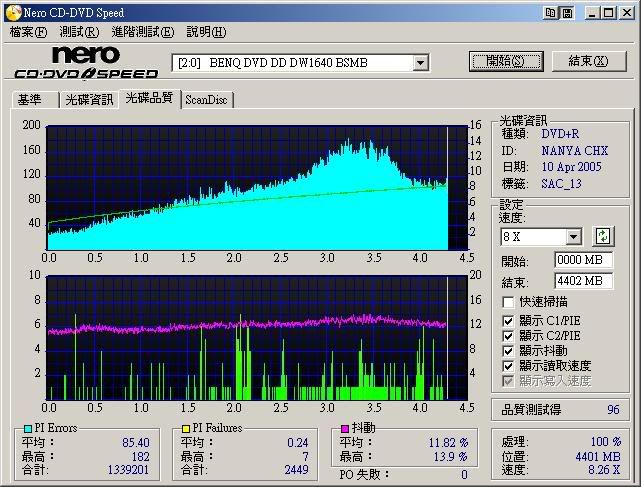Toggle the 顯示 C1/PIE checkbox

pyautogui.click(x=508, y=321)
